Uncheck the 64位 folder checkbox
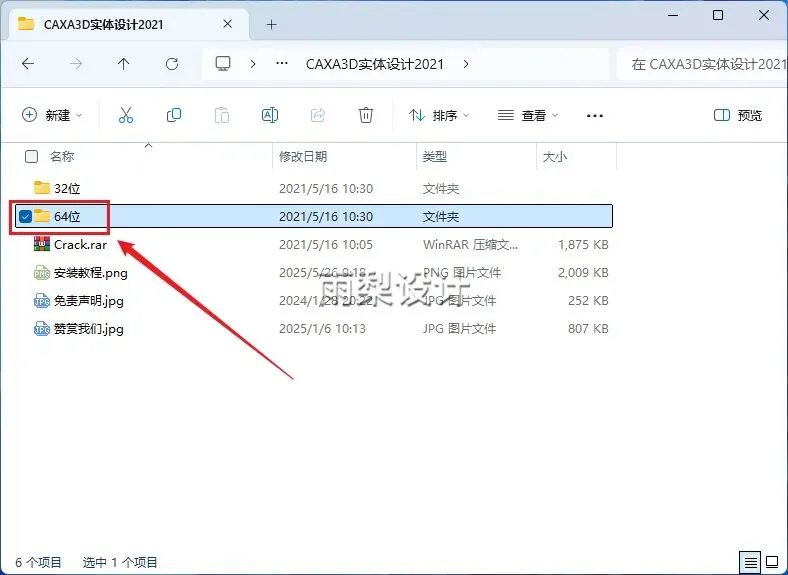 (x=25, y=217)
